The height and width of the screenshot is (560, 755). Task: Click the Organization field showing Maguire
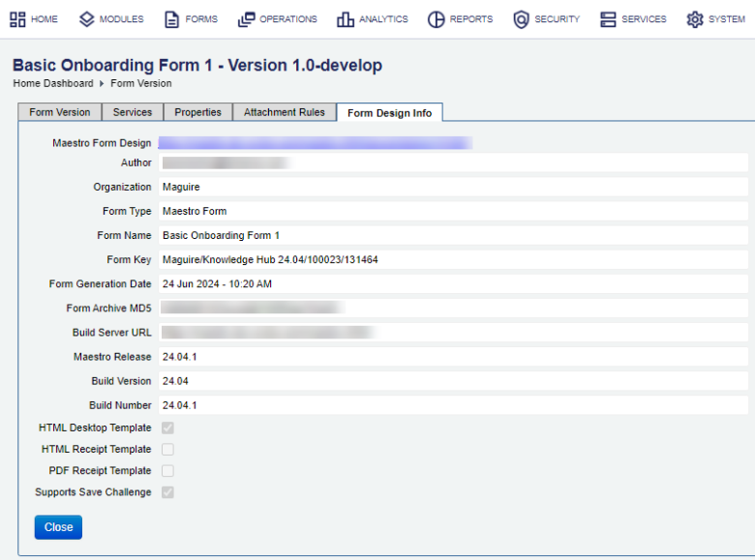click(453, 187)
